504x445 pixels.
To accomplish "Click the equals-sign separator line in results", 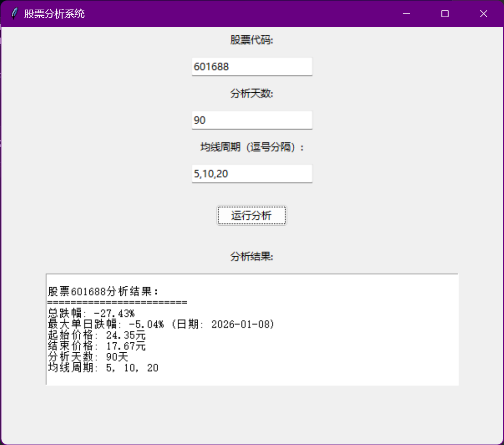I will coord(118,302).
